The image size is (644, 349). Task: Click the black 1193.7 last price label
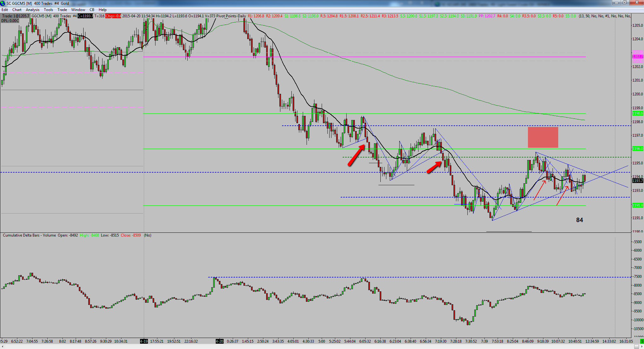[x=638, y=181]
